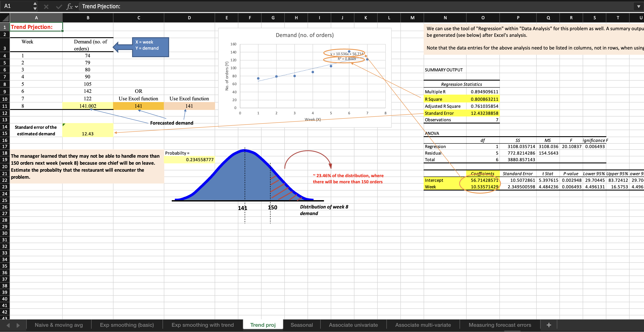This screenshot has width=644, height=332.
Task: Select column N header
Action: pos(445,18)
